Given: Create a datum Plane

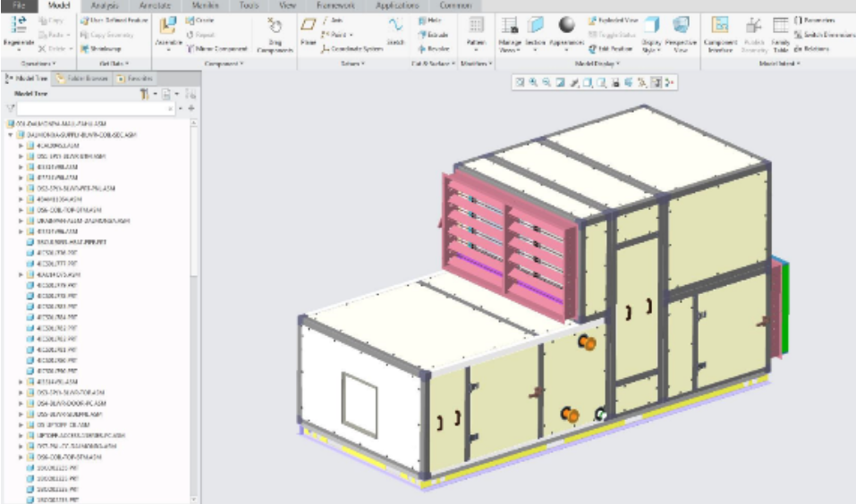Looking at the screenshot, I should tap(308, 32).
